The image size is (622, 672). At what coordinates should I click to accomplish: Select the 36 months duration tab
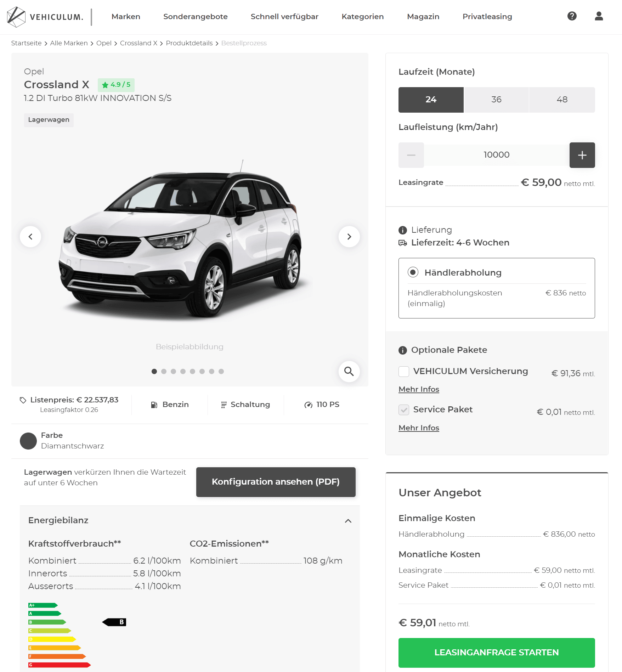point(496,100)
